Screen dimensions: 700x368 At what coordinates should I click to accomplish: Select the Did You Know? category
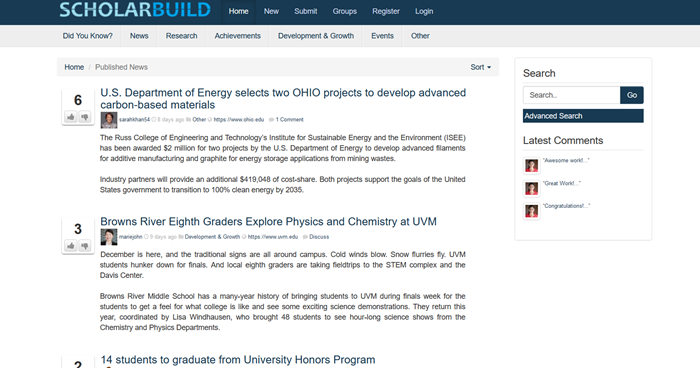[88, 36]
